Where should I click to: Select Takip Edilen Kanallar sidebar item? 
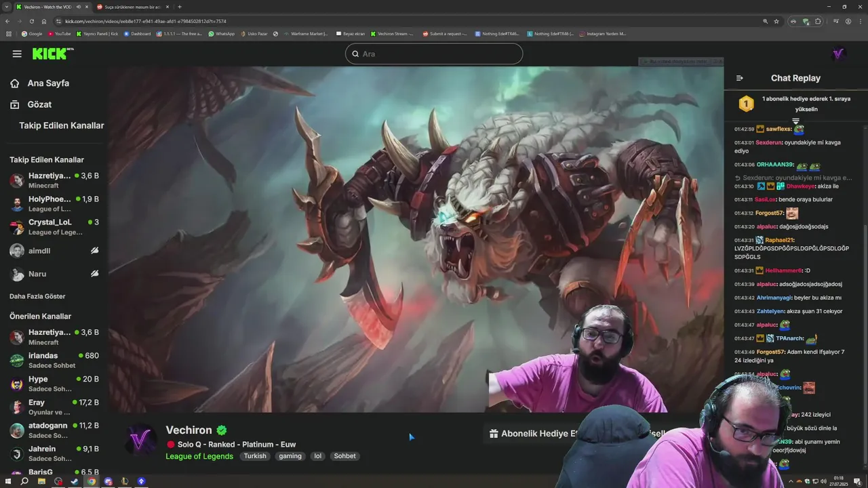[x=61, y=125]
